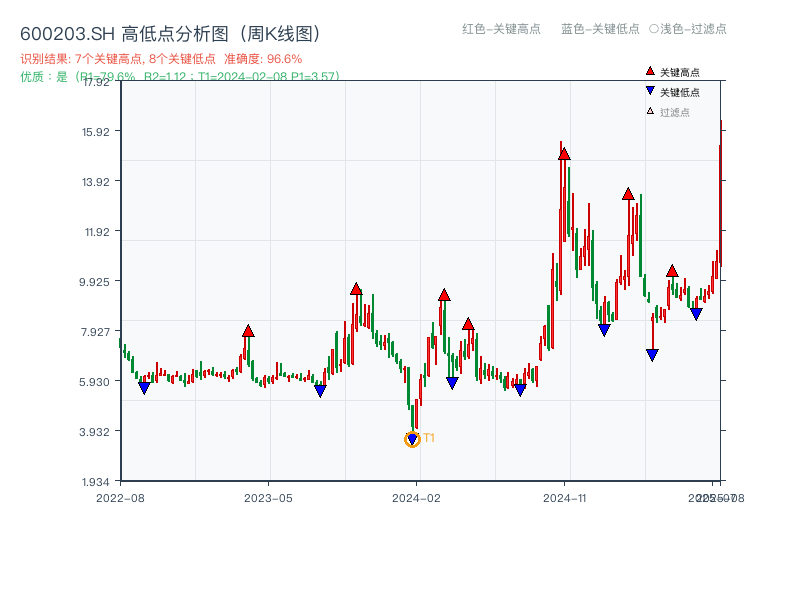Viewport: 800px width, 600px height.
Task: Click the green 优质：是 result line
Action: coord(180,77)
